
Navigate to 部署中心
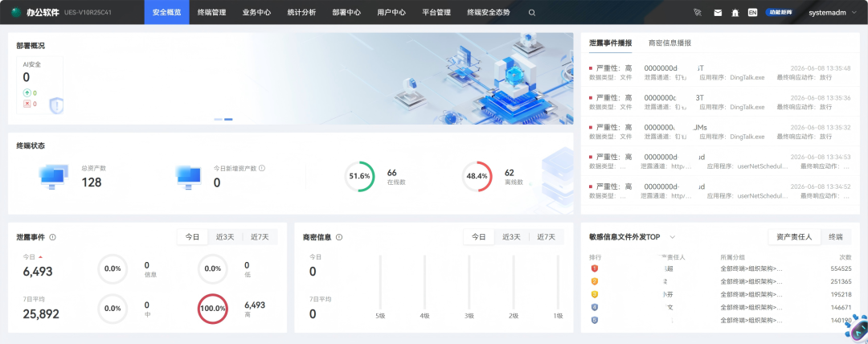346,12
